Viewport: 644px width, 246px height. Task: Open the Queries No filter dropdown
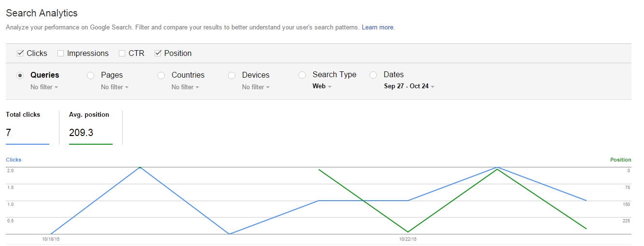pyautogui.click(x=44, y=87)
